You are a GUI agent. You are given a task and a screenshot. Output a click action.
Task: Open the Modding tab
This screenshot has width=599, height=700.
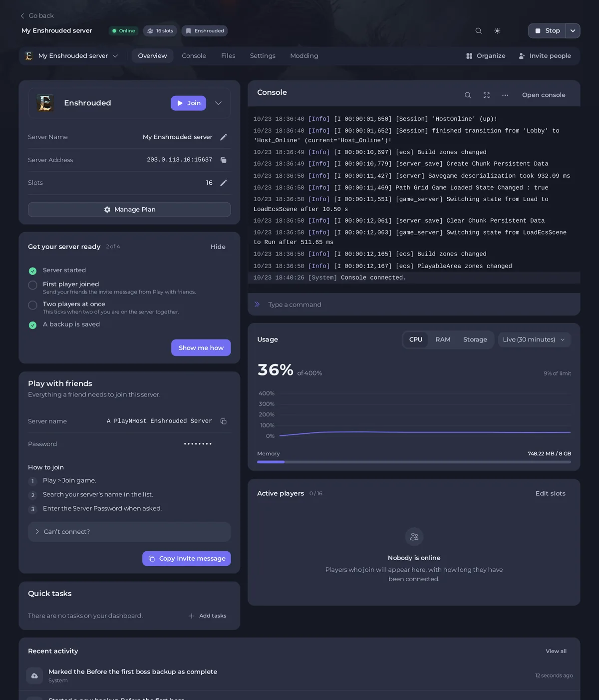pos(304,56)
